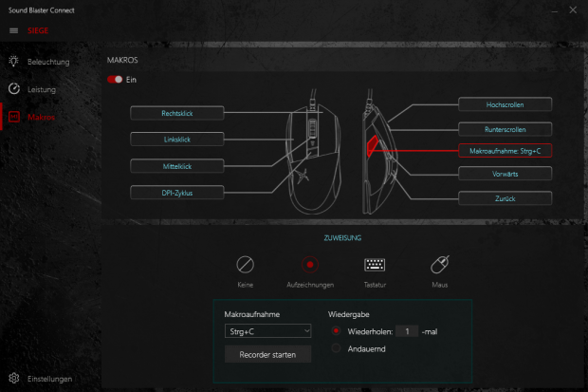Image resolution: width=588 pixels, height=392 pixels.
Task: Click the SIEGE device title
Action: 38,30
